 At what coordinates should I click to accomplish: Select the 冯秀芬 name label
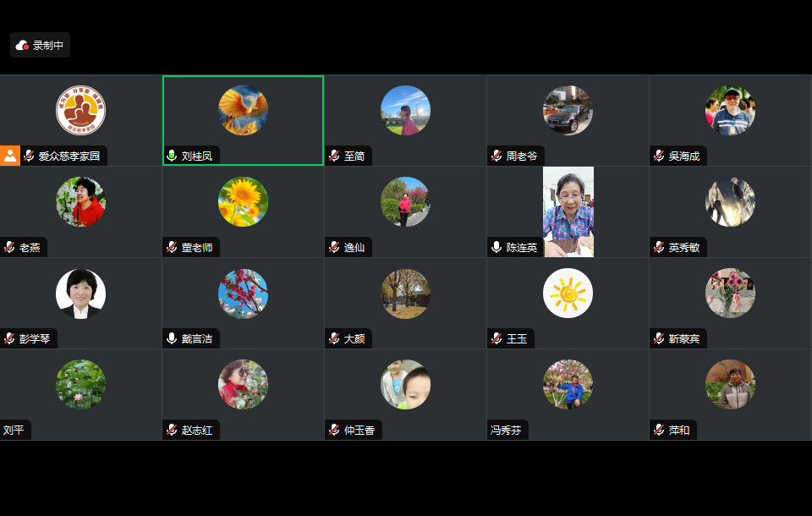click(506, 430)
